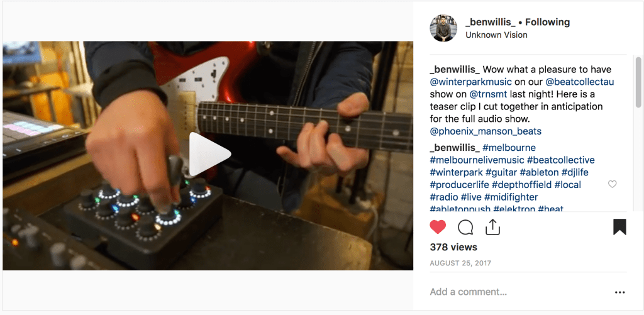Open comments with speech bubble icon

click(465, 227)
